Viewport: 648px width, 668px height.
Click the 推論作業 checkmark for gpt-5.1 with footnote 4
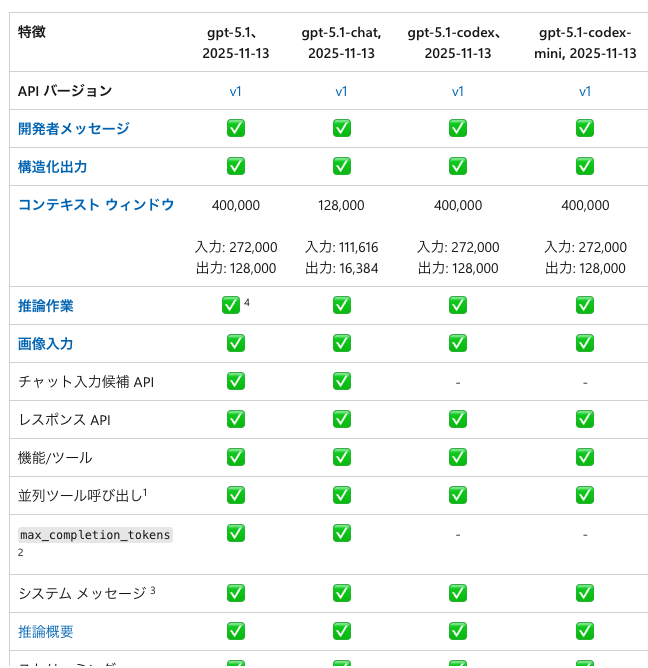click(231, 305)
